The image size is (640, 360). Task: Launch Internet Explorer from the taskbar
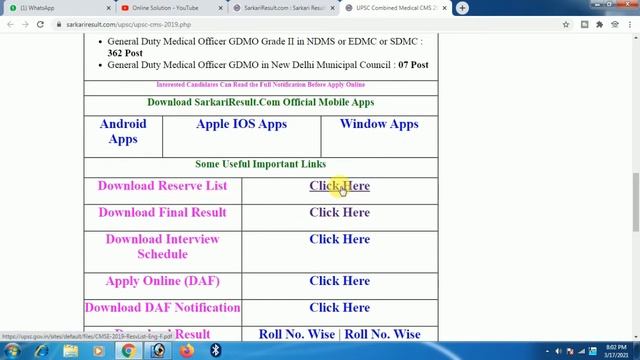(41, 351)
